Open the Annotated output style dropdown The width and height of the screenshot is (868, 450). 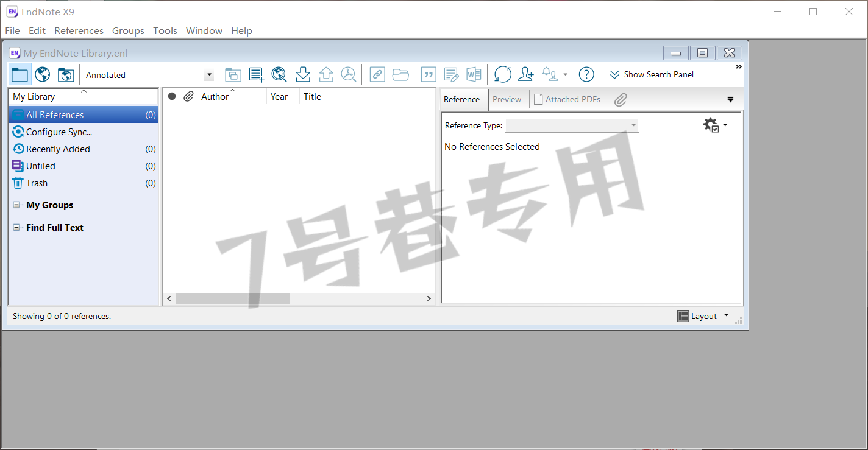[x=210, y=75]
